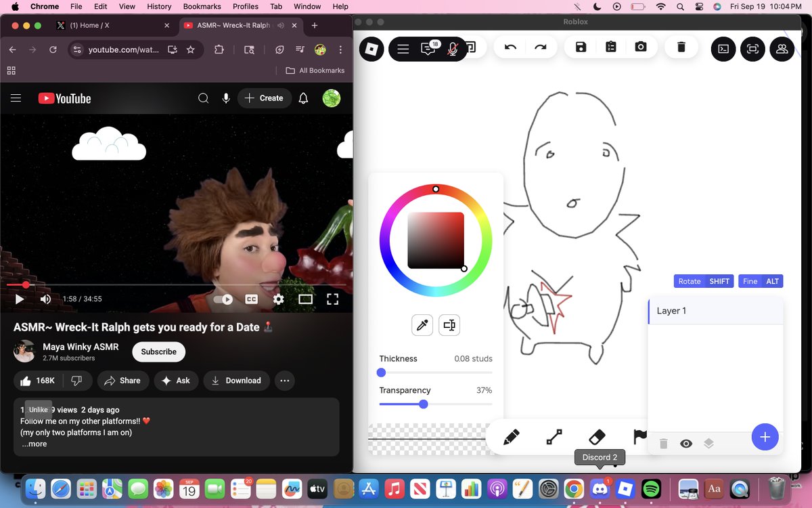The height and width of the screenshot is (508, 812).
Task: Open Roblox chat with 18 badge
Action: (x=428, y=49)
